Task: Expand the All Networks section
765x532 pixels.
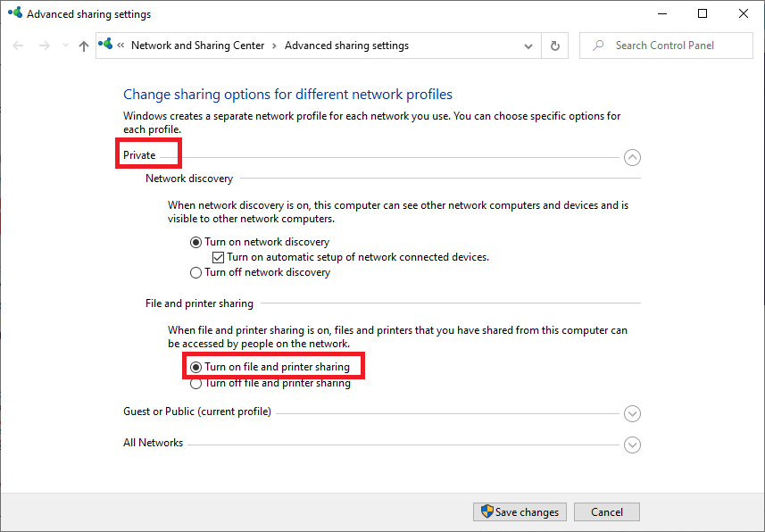Action: pos(632,445)
